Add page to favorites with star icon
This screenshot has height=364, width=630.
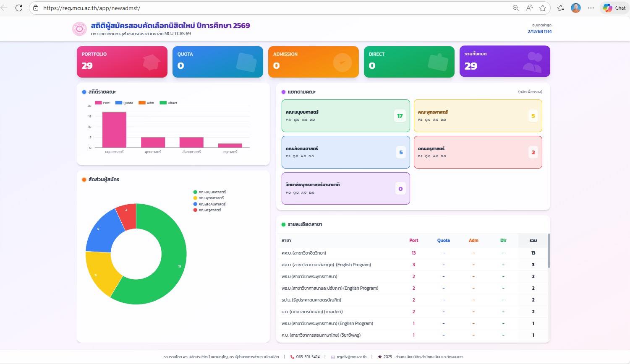[543, 8]
